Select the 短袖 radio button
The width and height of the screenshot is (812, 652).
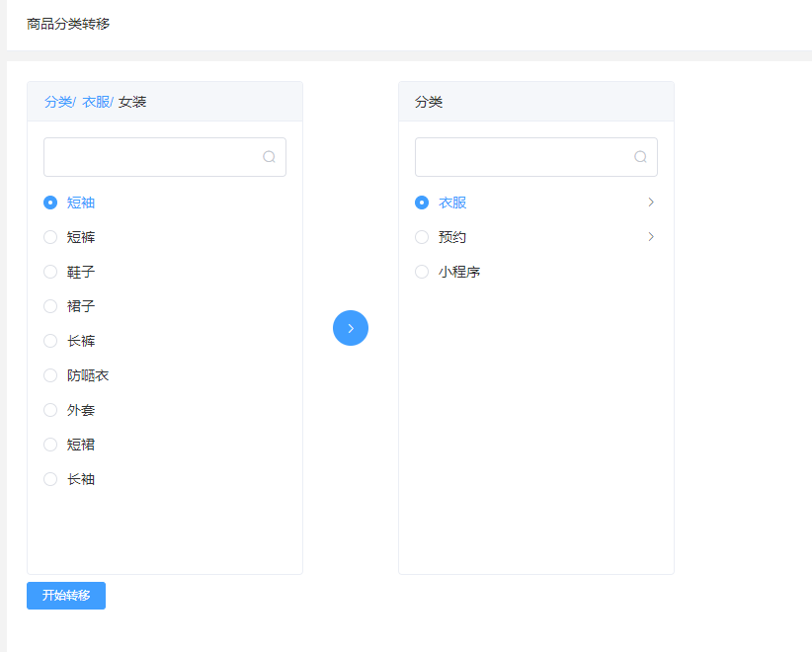coord(50,203)
